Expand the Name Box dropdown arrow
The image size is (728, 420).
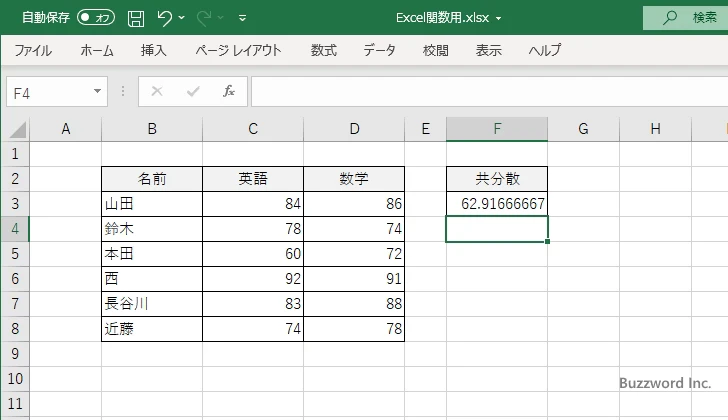pyautogui.click(x=97, y=91)
